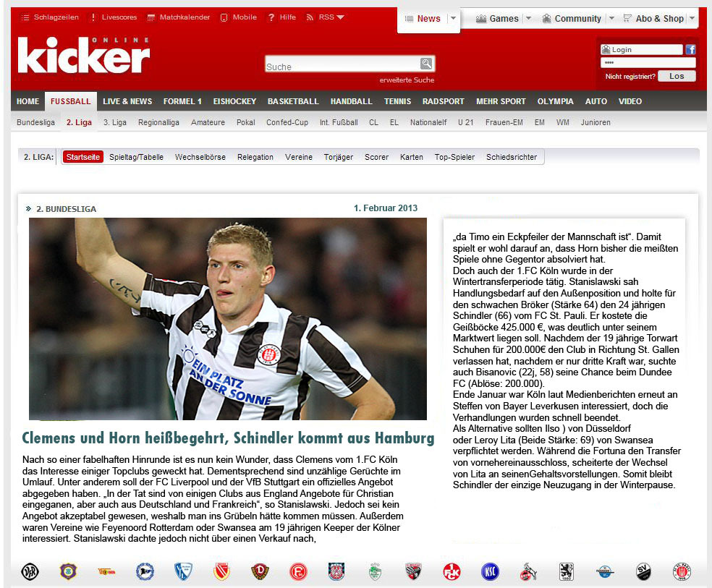The image size is (712, 588).
Task: Log in with the Facebook icon
Action: [x=691, y=50]
